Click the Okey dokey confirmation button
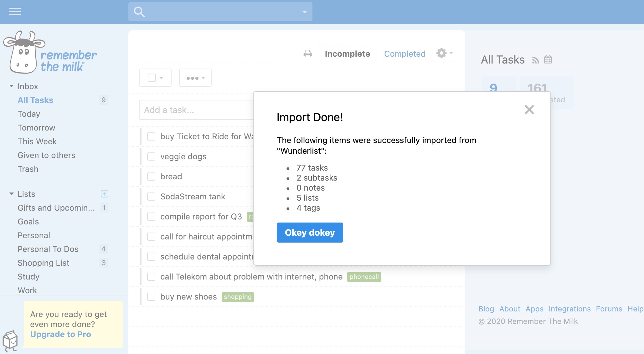This screenshot has width=644, height=354. tap(310, 232)
